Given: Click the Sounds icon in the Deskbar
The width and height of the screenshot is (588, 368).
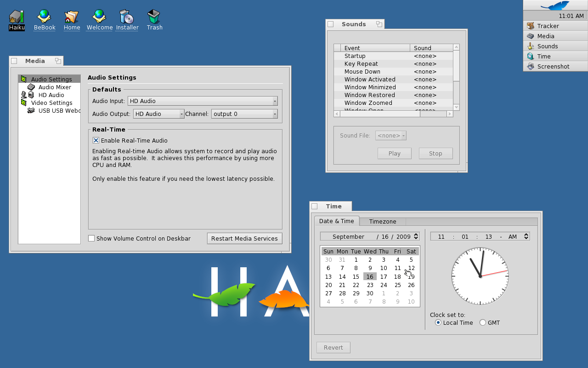Looking at the screenshot, I should (x=531, y=46).
